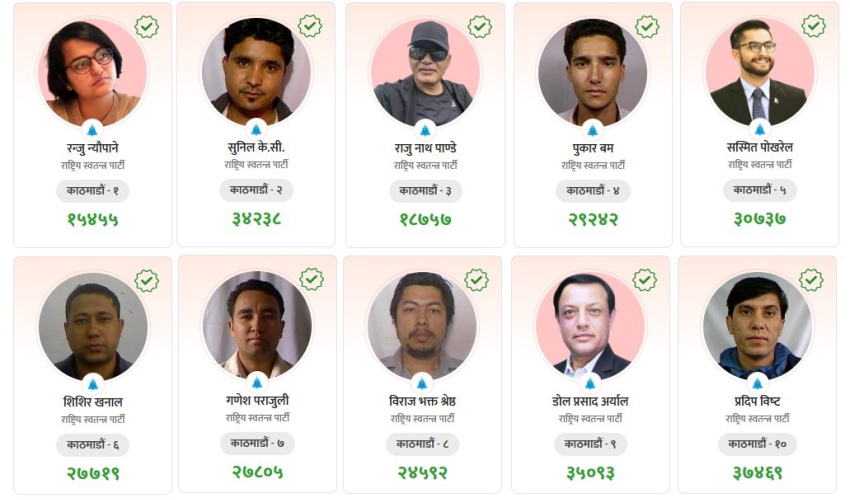Open the photo on डोल प्रसाद अर्याल's card
Viewport: 850px width, 500px height.
(x=590, y=325)
